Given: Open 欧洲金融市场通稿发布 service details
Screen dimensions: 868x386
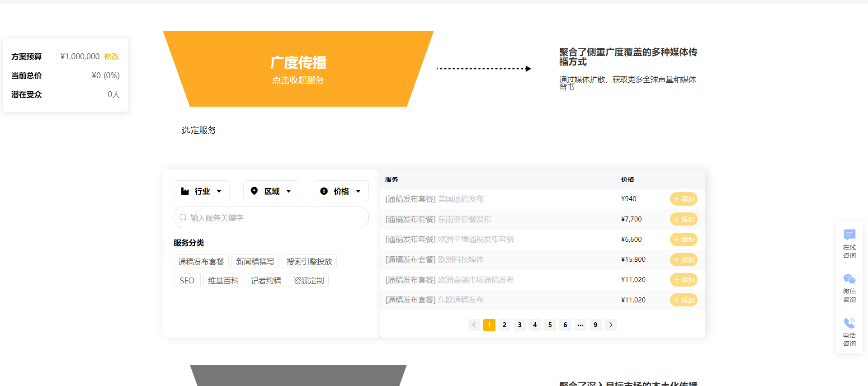Looking at the screenshot, I should click(450, 280).
